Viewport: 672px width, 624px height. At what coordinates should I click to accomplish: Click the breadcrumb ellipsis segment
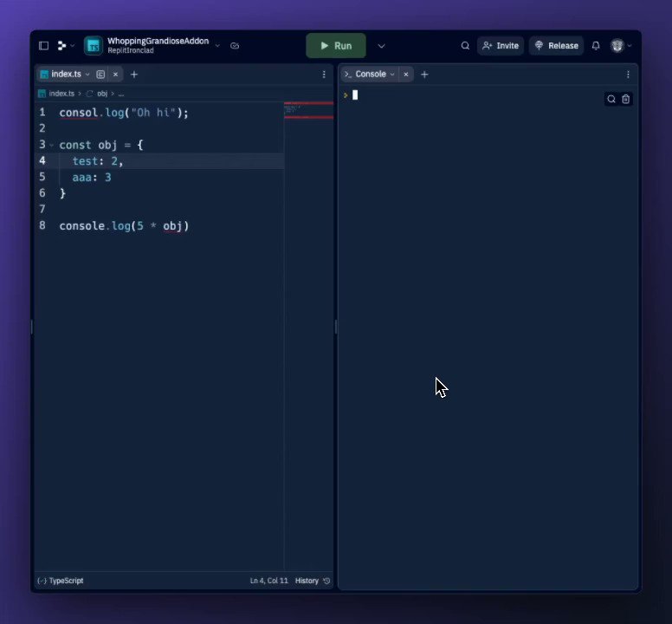(121, 94)
